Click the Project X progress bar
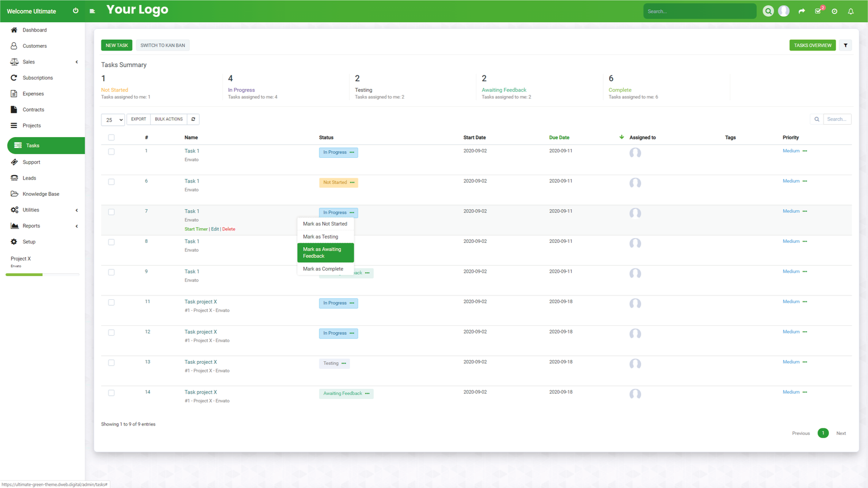The width and height of the screenshot is (868, 488). click(x=42, y=275)
